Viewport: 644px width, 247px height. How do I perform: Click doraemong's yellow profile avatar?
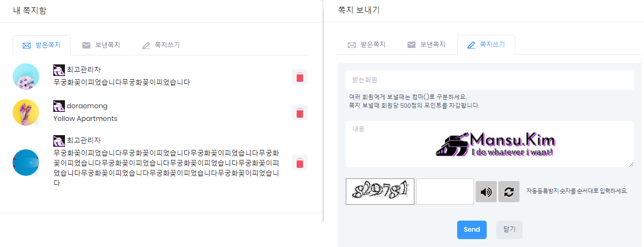tap(26, 112)
